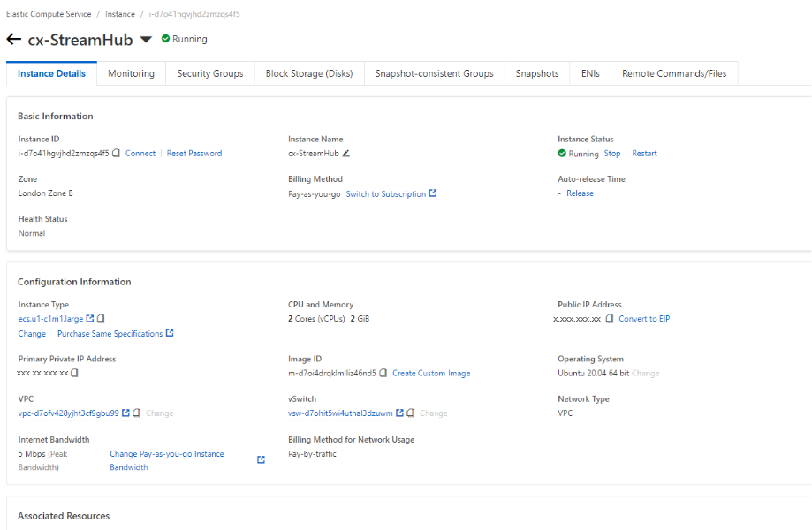Stop the running instance
Image resolution: width=812 pixels, height=530 pixels.
[x=612, y=154]
